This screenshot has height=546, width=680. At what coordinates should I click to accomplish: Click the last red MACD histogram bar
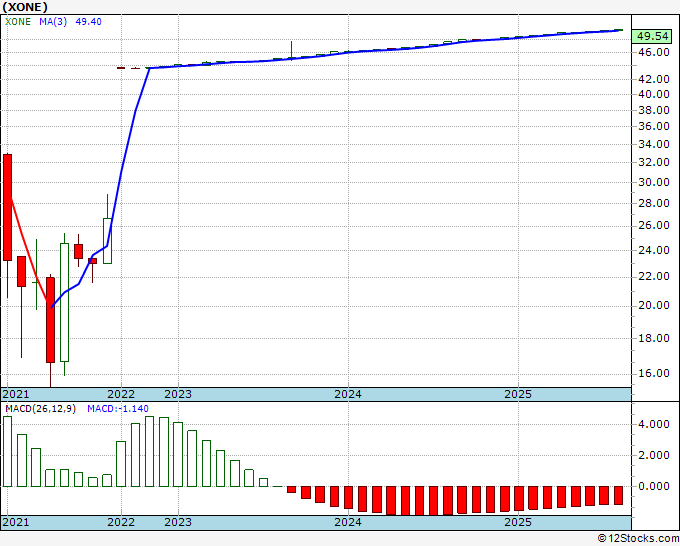click(618, 495)
